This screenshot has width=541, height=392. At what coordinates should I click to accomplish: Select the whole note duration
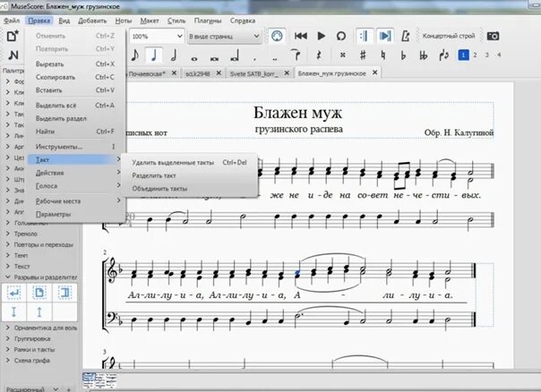[194, 59]
